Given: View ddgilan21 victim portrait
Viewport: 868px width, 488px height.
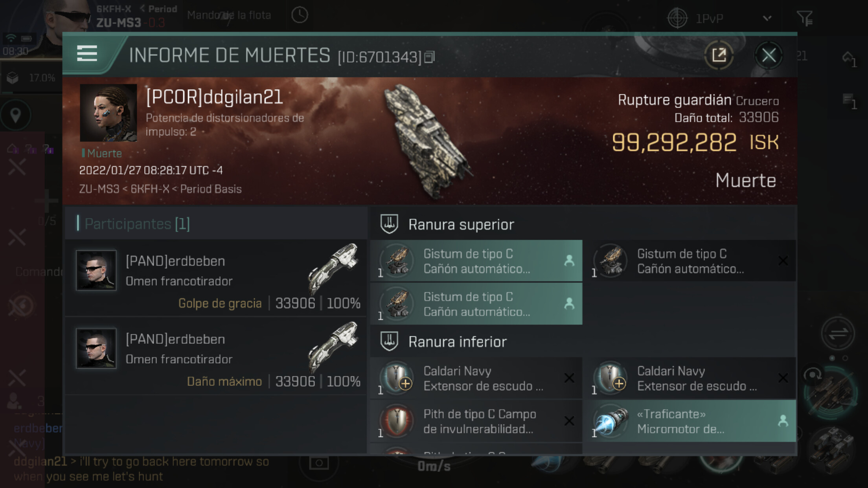Looking at the screenshot, I should tap(108, 113).
